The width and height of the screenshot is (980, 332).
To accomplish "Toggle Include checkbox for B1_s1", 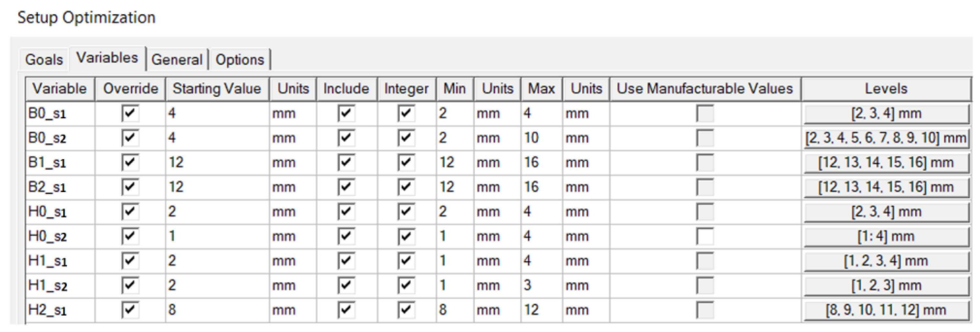I will [346, 162].
